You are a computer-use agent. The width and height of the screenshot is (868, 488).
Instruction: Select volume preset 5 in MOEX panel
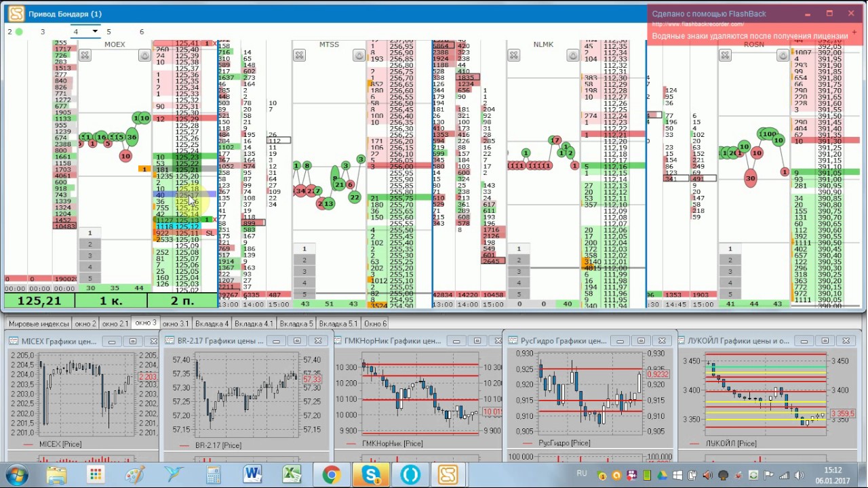[x=90, y=278]
